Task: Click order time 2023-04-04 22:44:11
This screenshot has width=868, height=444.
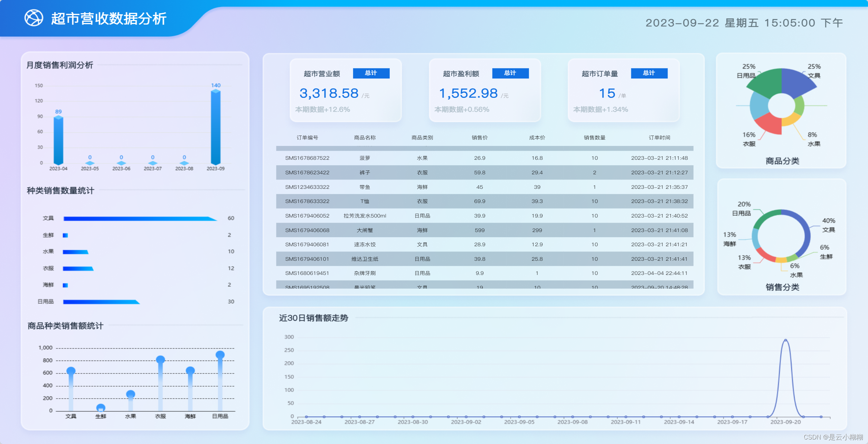Action: click(659, 273)
